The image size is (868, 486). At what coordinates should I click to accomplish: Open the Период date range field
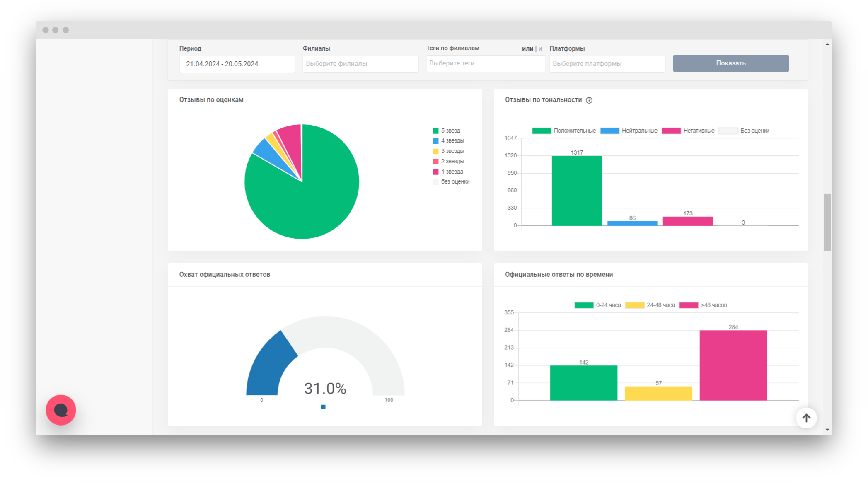237,64
